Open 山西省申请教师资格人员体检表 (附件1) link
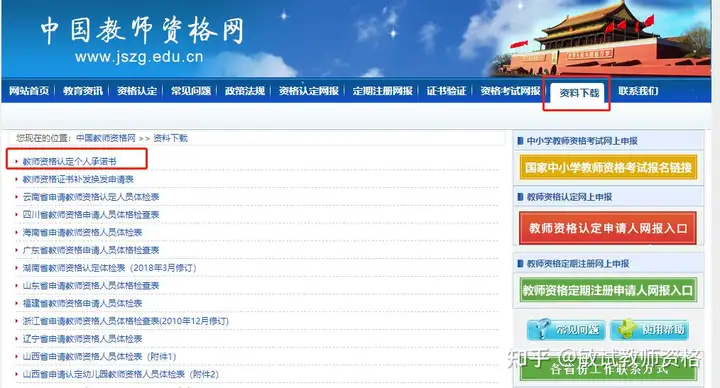 click(100, 356)
